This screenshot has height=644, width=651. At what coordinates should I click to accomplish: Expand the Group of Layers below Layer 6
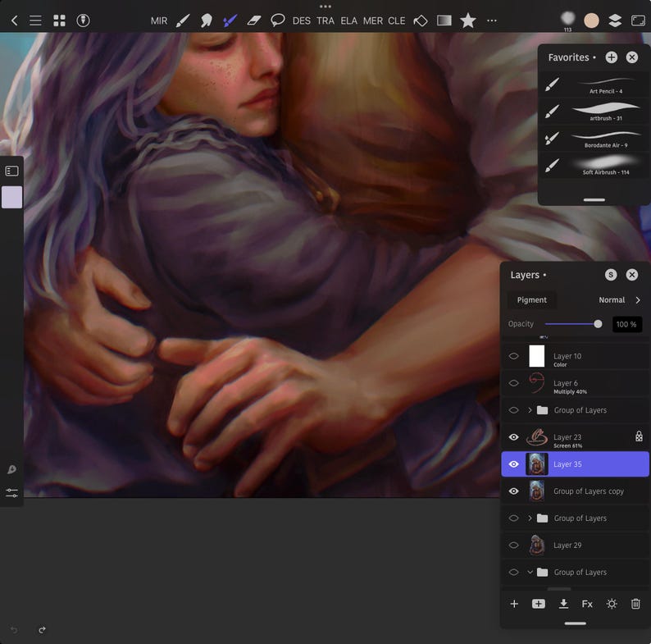coord(530,410)
